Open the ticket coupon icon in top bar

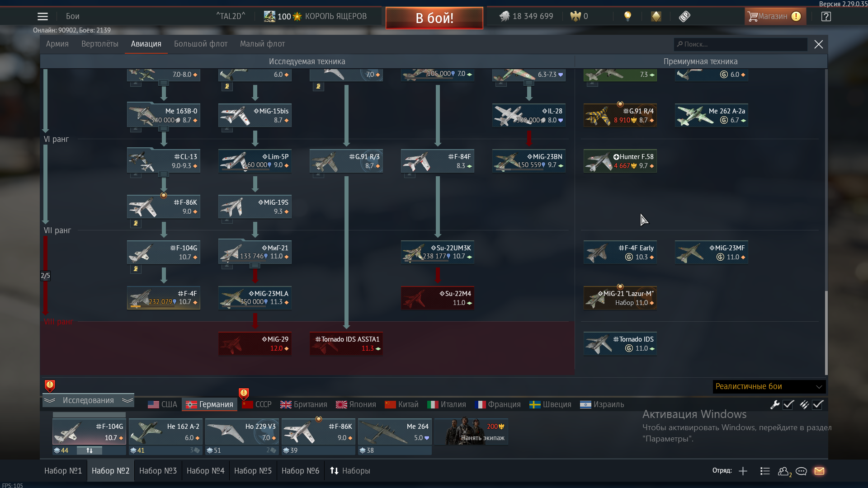pyautogui.click(x=684, y=16)
